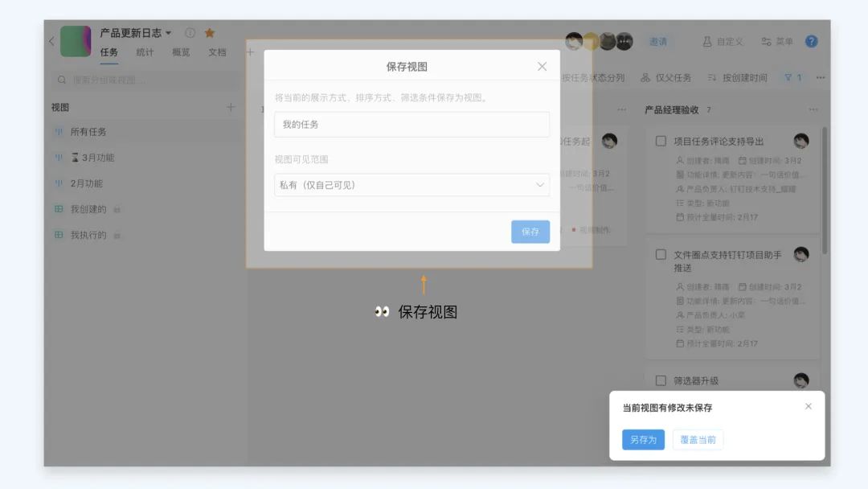Close the 保存视图 dialog
The image size is (868, 489).
click(x=542, y=67)
